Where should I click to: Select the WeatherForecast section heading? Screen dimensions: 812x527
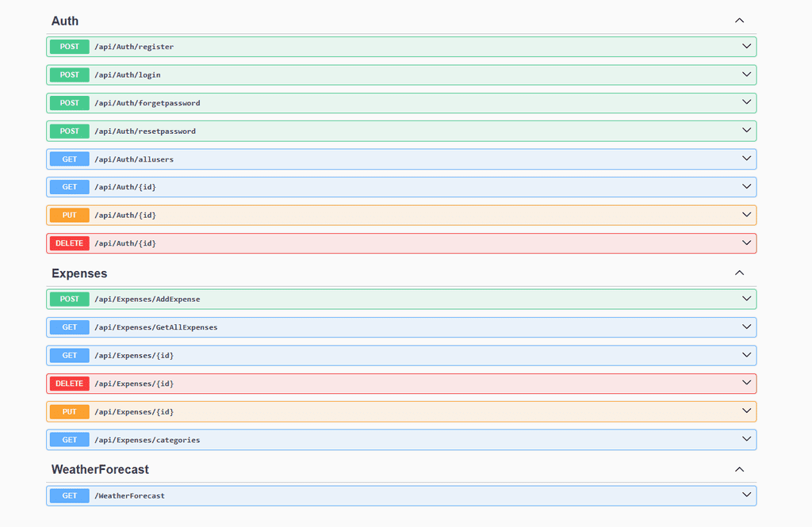(100, 469)
